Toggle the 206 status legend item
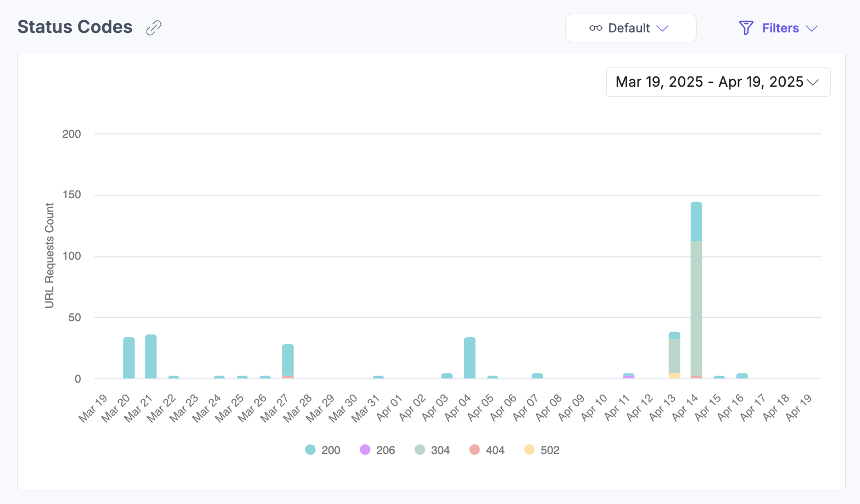 pyautogui.click(x=377, y=450)
